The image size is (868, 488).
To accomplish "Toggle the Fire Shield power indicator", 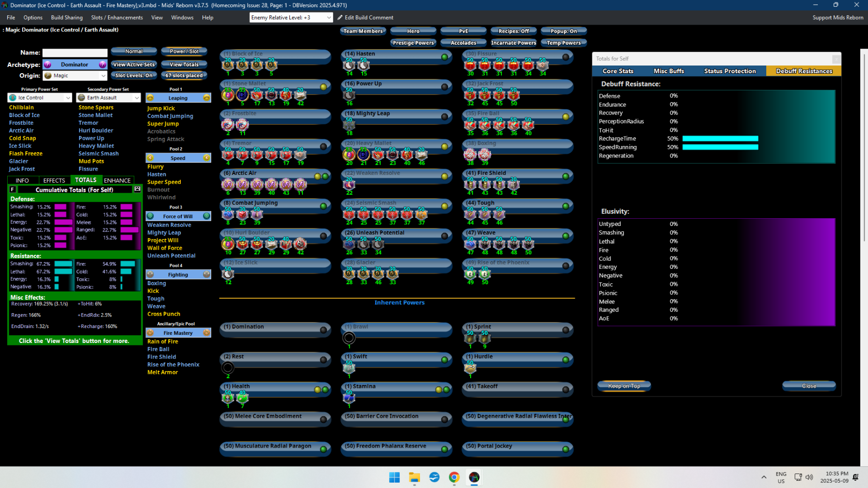I will (566, 176).
